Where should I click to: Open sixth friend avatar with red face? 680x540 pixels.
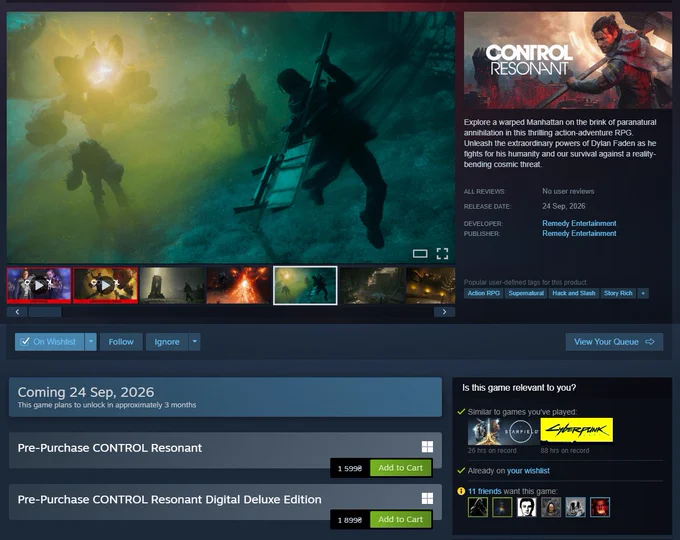coord(600,507)
